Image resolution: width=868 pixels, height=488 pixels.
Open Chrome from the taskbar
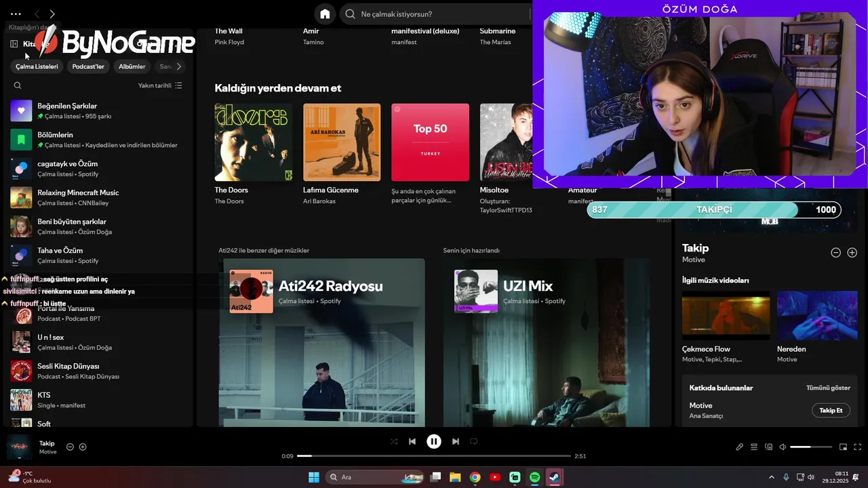[x=475, y=477]
